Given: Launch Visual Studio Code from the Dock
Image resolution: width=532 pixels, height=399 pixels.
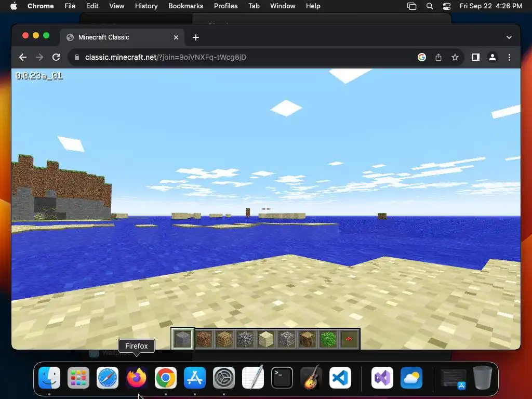Looking at the screenshot, I should [x=340, y=378].
